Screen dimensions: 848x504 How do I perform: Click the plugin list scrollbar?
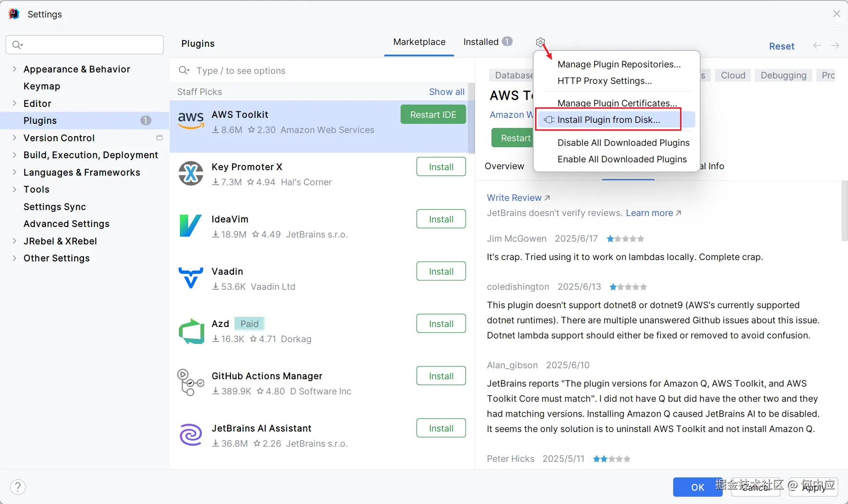tap(471, 118)
